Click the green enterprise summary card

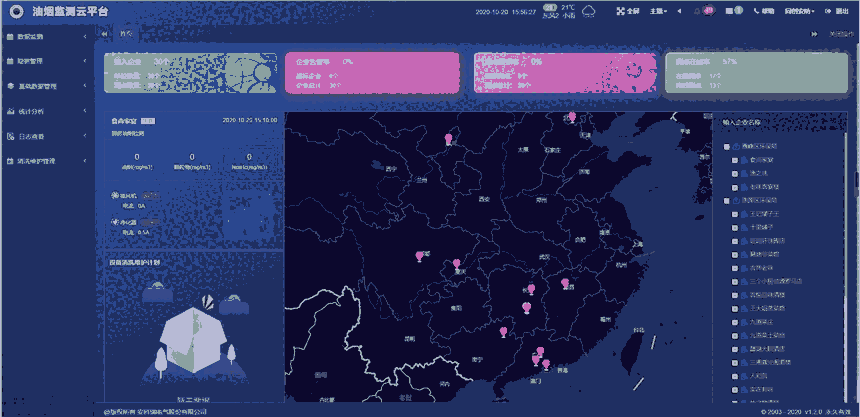click(x=188, y=73)
